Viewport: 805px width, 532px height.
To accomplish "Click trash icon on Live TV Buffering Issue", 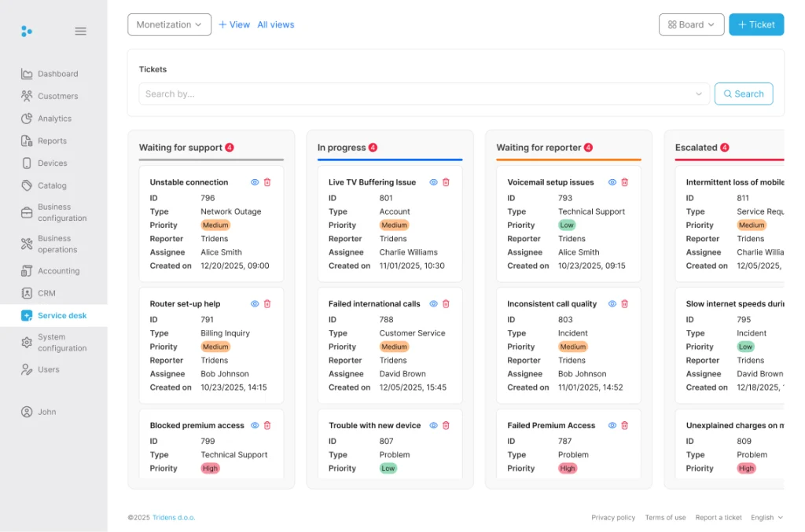I will click(446, 182).
